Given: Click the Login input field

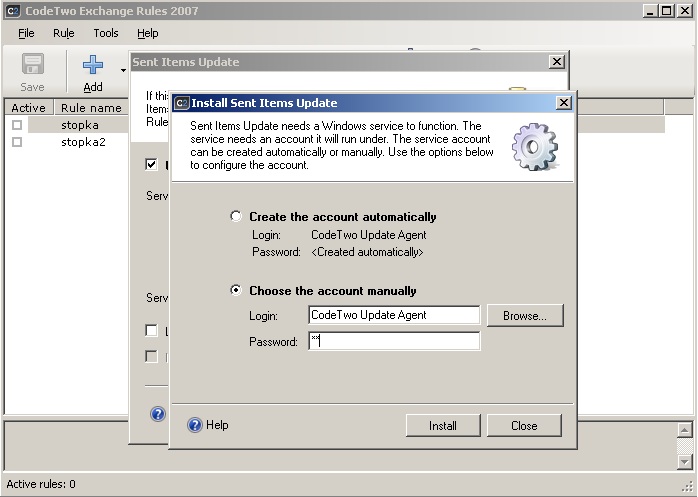Looking at the screenshot, I should [394, 315].
